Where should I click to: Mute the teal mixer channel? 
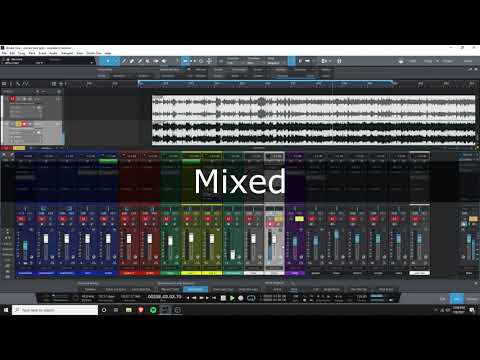click(229, 219)
